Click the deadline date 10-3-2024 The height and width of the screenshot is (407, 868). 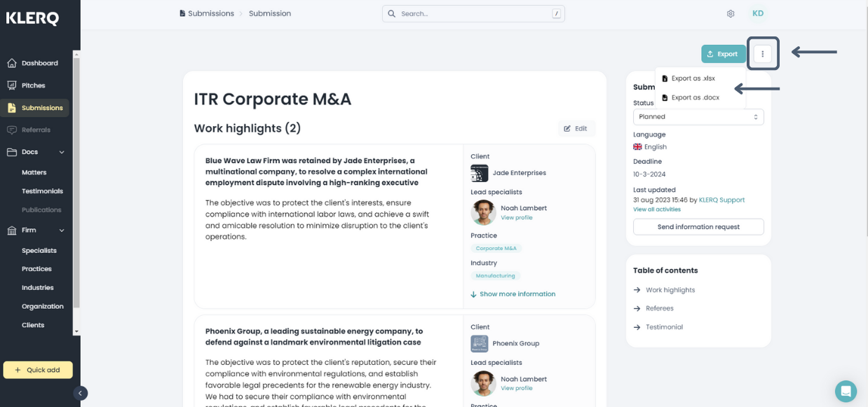649,174
